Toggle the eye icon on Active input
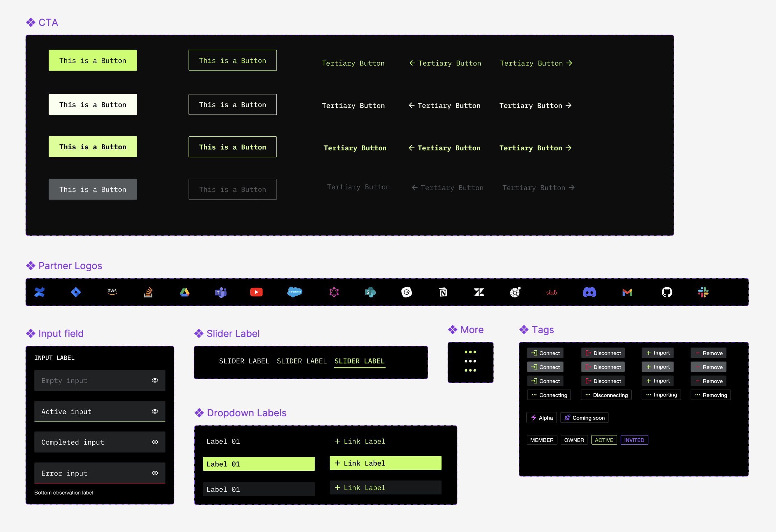 tap(155, 411)
